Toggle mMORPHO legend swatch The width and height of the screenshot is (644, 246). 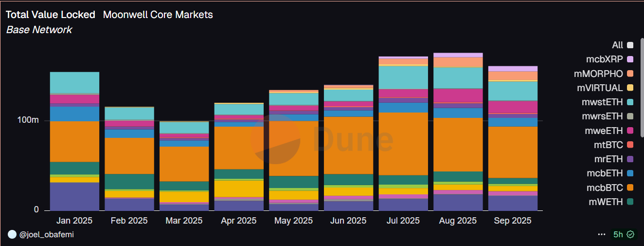630,74
